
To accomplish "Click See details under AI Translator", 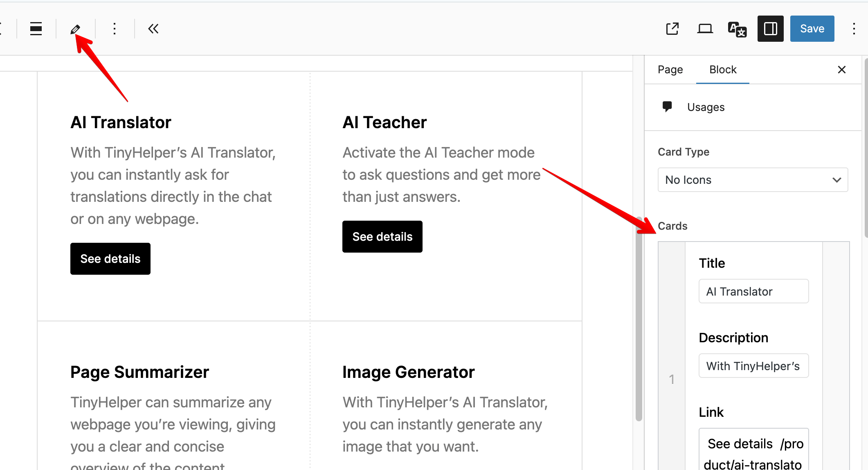I will [110, 259].
